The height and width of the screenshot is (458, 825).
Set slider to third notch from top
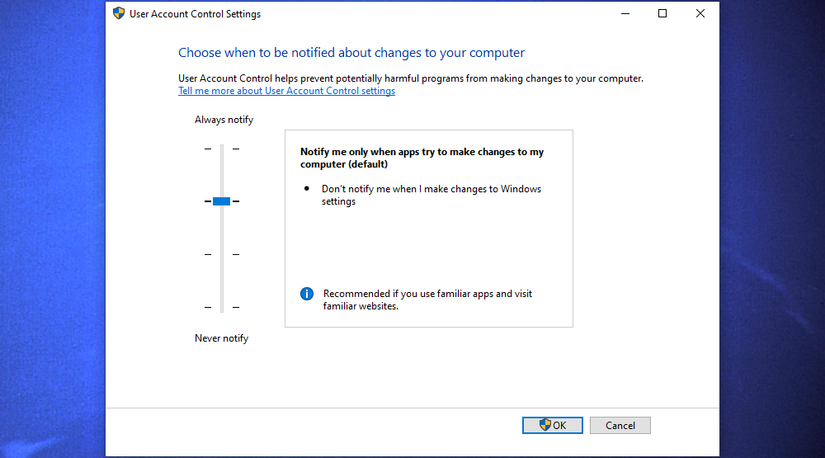[x=222, y=254]
